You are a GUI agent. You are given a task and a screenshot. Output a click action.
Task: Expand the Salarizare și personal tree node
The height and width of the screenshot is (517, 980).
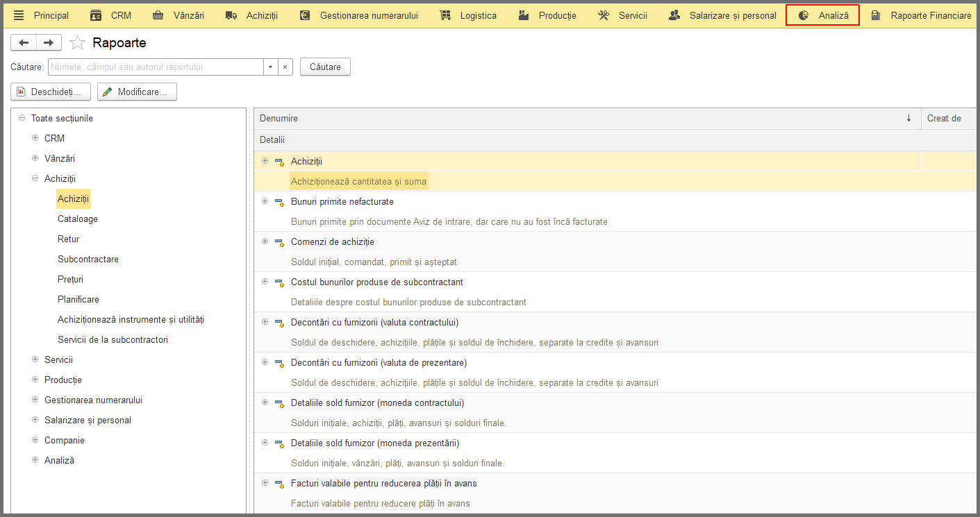click(x=35, y=420)
